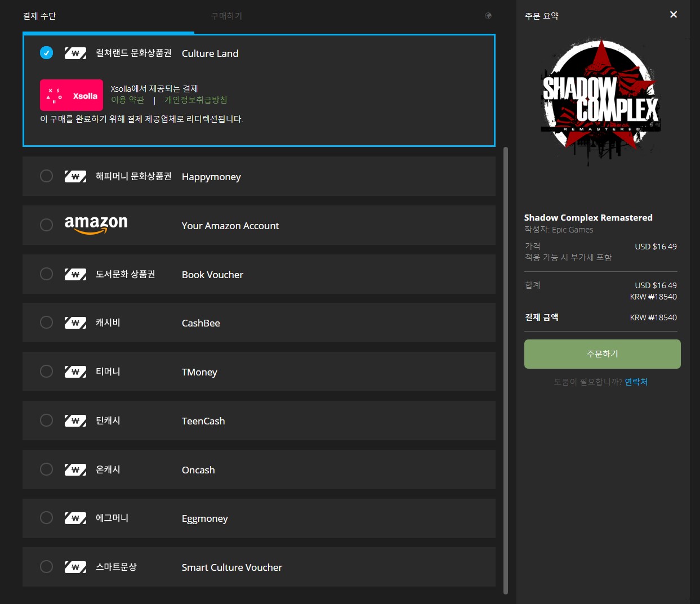Screen dimensions: 700x604
Task: Pick the TeenCash payment radio button
Action: click(47, 420)
